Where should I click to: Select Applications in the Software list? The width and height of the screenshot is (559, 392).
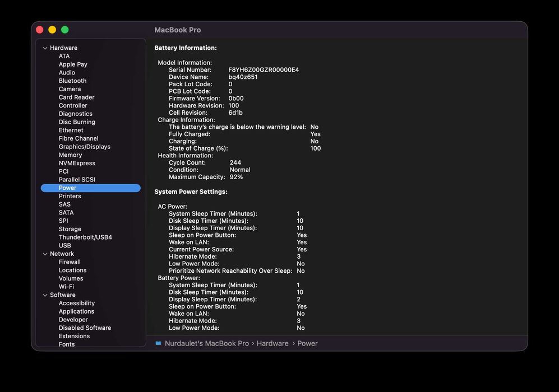[x=76, y=311]
